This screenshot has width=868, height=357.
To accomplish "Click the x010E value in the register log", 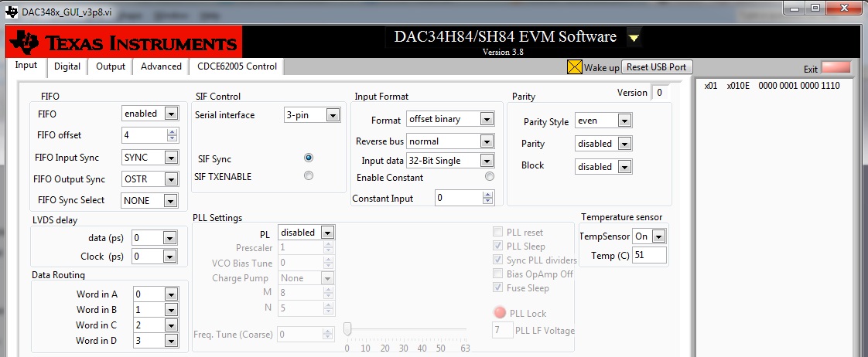I will 738,86.
